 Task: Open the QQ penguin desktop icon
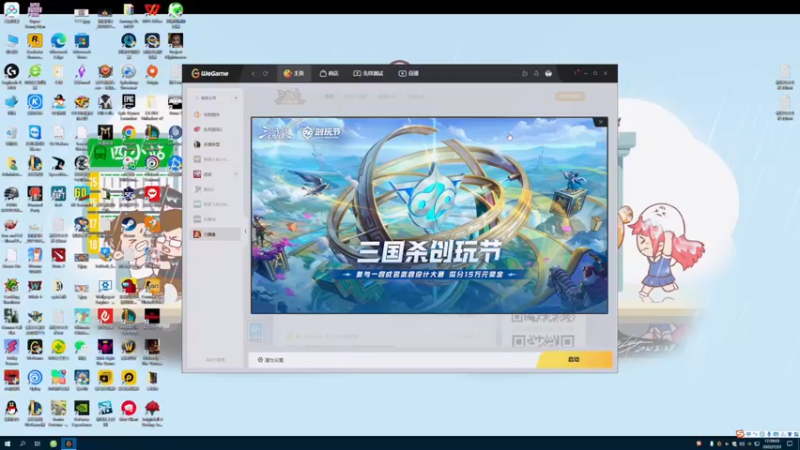11,412
